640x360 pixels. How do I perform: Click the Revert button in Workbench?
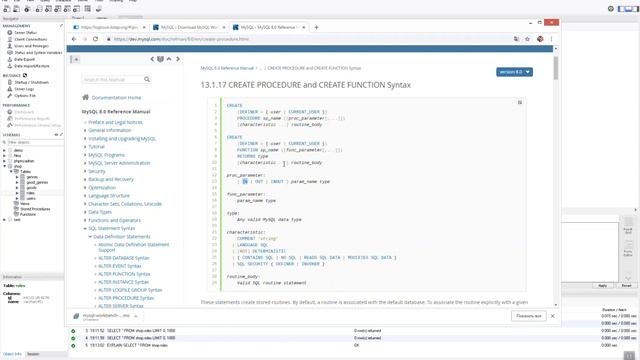[627, 286]
